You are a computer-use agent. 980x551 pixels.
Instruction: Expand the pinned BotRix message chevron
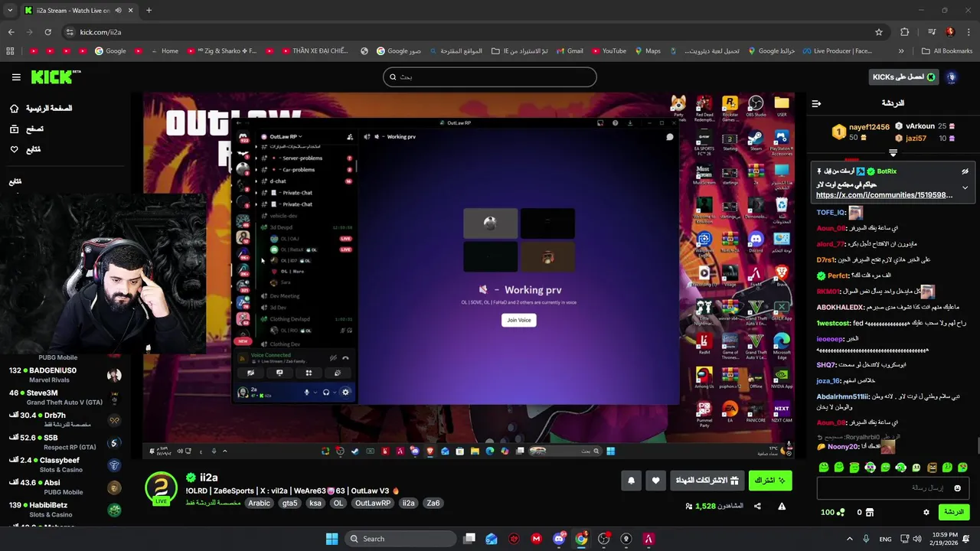coord(965,187)
